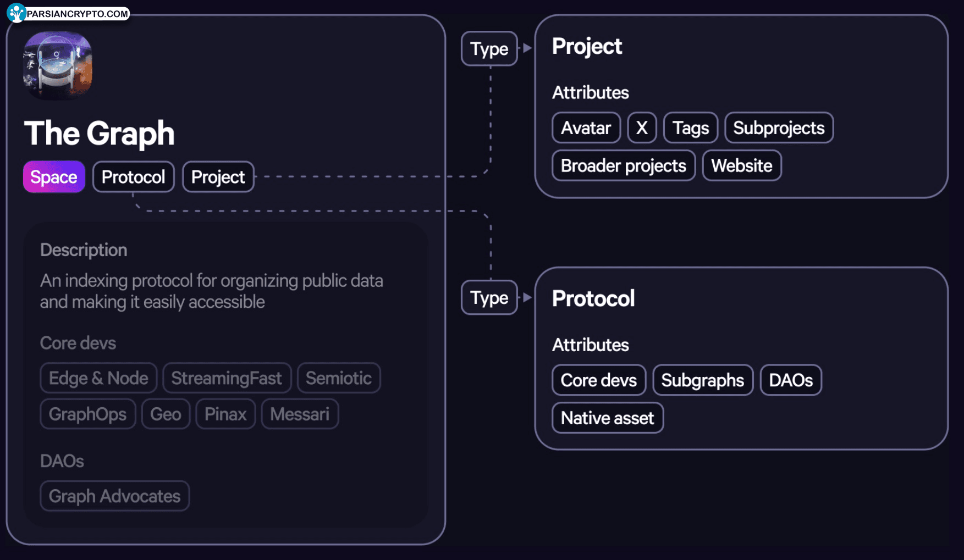Click Attributes label in Project card
Viewport: 964px width, 560px height.
[591, 92]
